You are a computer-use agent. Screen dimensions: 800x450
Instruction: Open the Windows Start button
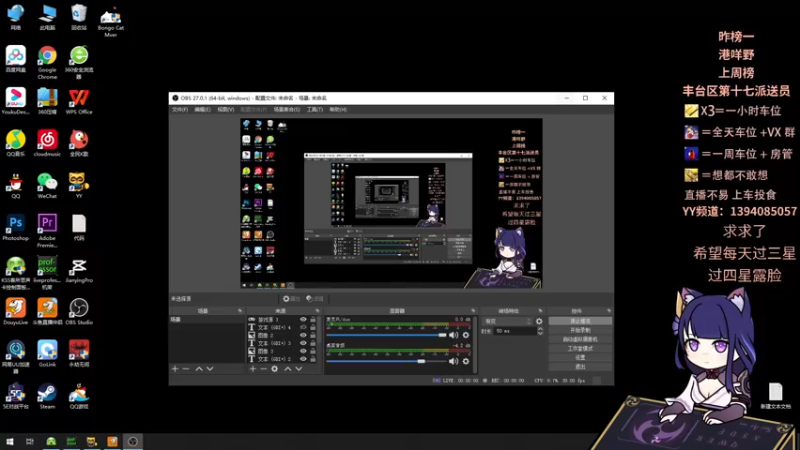pyautogui.click(x=10, y=441)
